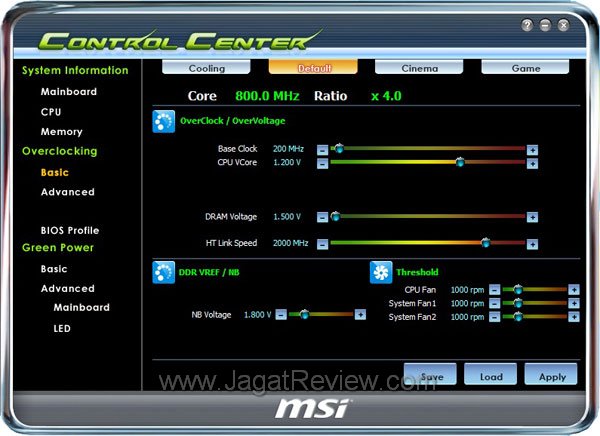The width and height of the screenshot is (600, 436).
Task: Increase NB Voltage with plus button
Action: (x=360, y=315)
